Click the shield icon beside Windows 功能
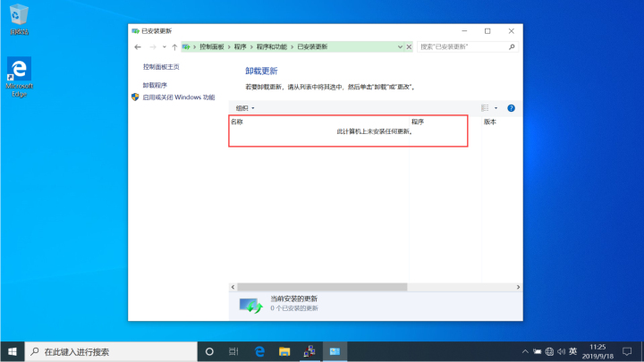Image resolution: width=644 pixels, height=362 pixels. 135,97
